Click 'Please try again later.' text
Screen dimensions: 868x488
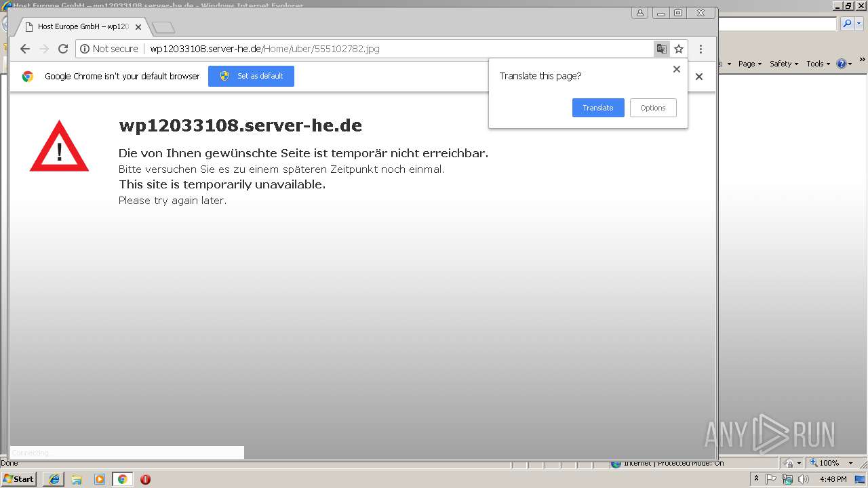click(x=172, y=201)
